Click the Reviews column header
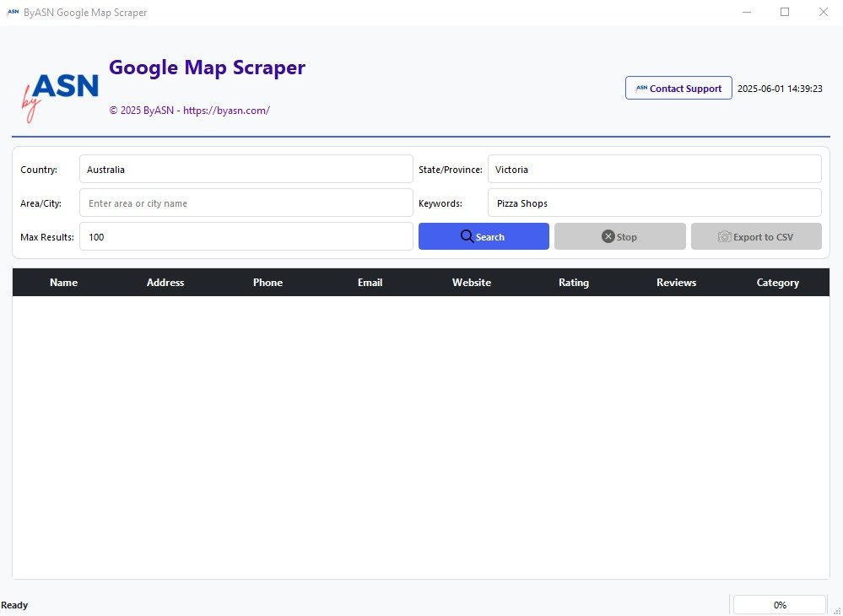Screen dimensions: 843x616 (676, 282)
